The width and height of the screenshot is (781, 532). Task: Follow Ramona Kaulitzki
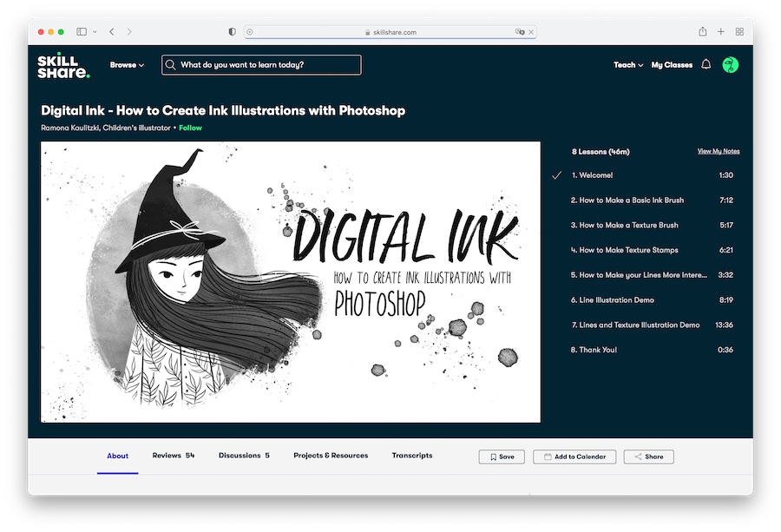click(190, 128)
